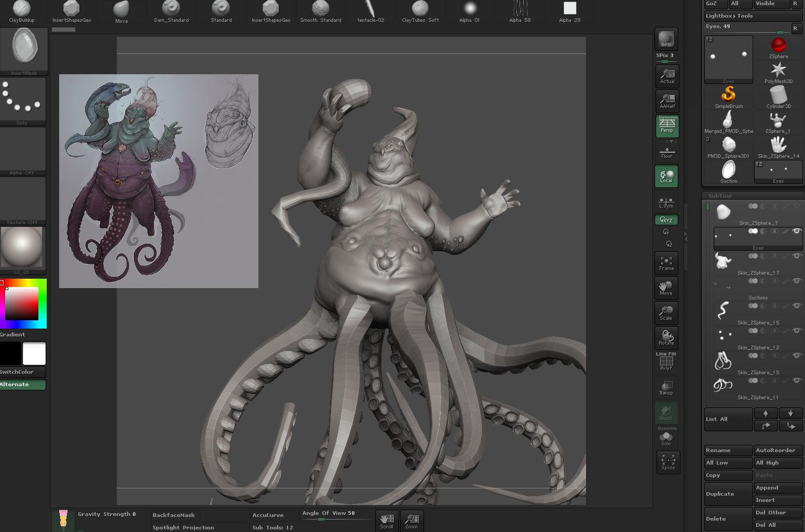
Task: Toggle the Eyes subtool visibility eye
Action: pyautogui.click(x=797, y=231)
